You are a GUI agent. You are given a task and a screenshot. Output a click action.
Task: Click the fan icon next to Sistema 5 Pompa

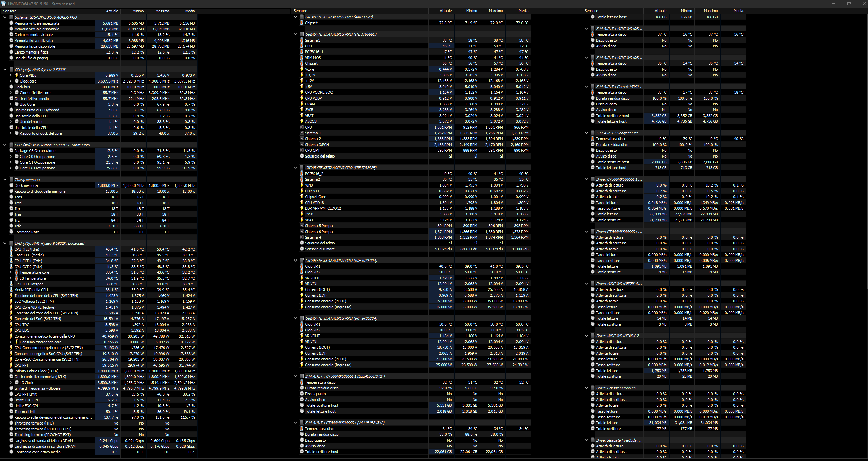(x=301, y=226)
